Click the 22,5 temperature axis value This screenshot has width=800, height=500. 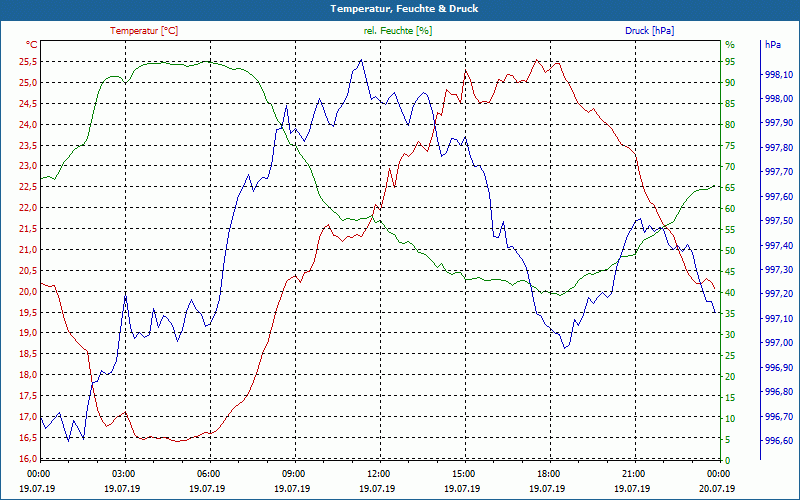(x=28, y=187)
